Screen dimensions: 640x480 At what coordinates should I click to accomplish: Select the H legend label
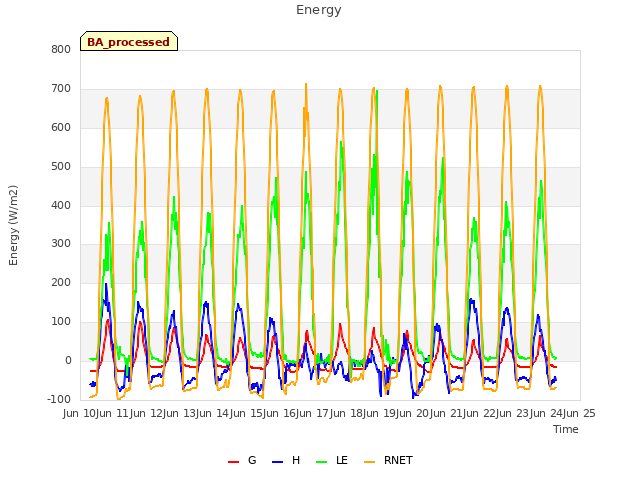pos(296,460)
